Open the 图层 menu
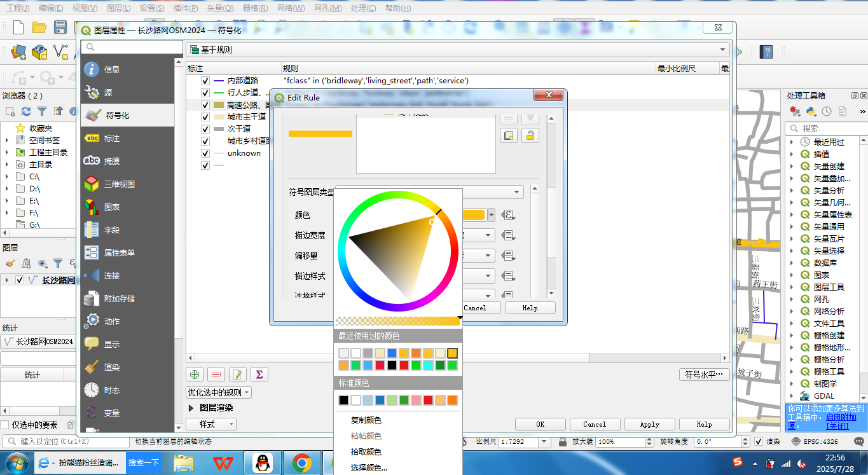Viewport: 868px width, 475px height. pyautogui.click(x=118, y=8)
